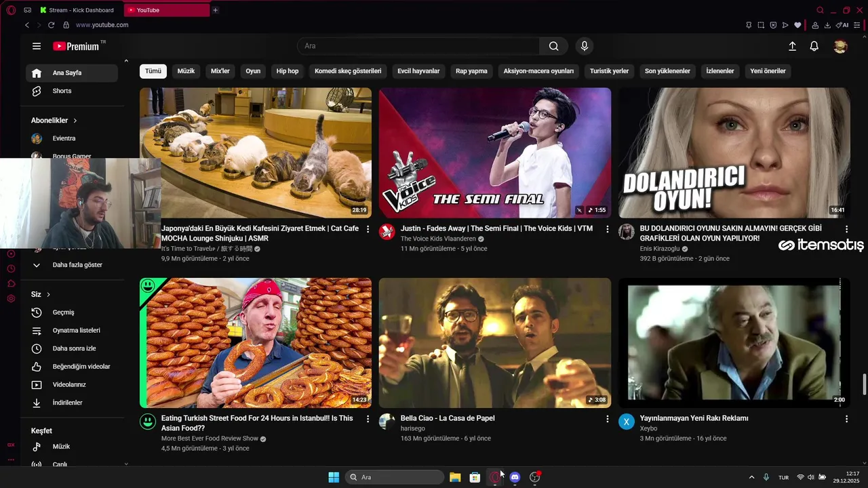Open the sidebar three-dots more menu
The width and height of the screenshot is (868, 488).
(11, 460)
